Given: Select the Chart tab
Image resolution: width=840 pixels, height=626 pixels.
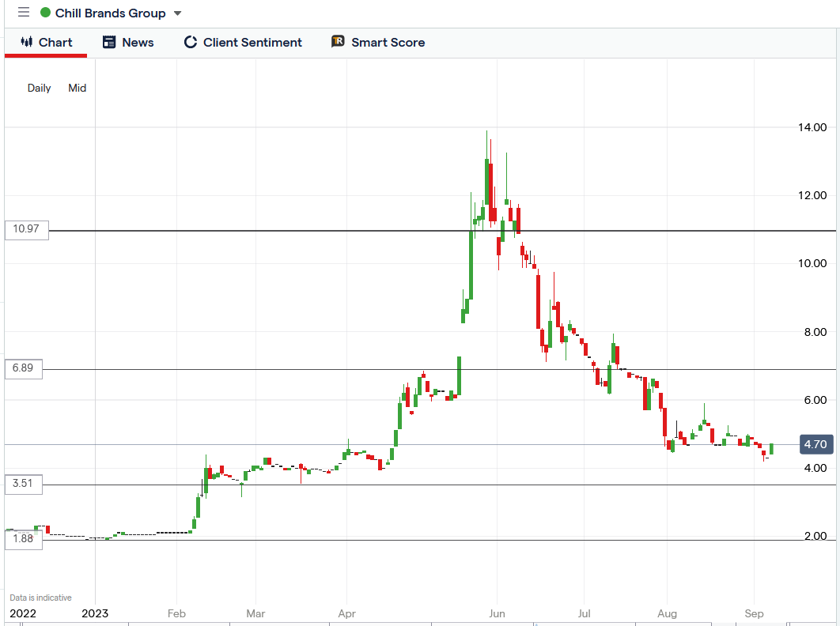Looking at the screenshot, I should pos(46,43).
